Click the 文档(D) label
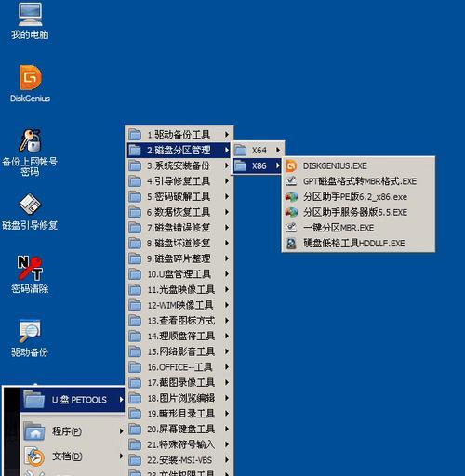Viewport: 465px width, 476px height. [x=67, y=456]
